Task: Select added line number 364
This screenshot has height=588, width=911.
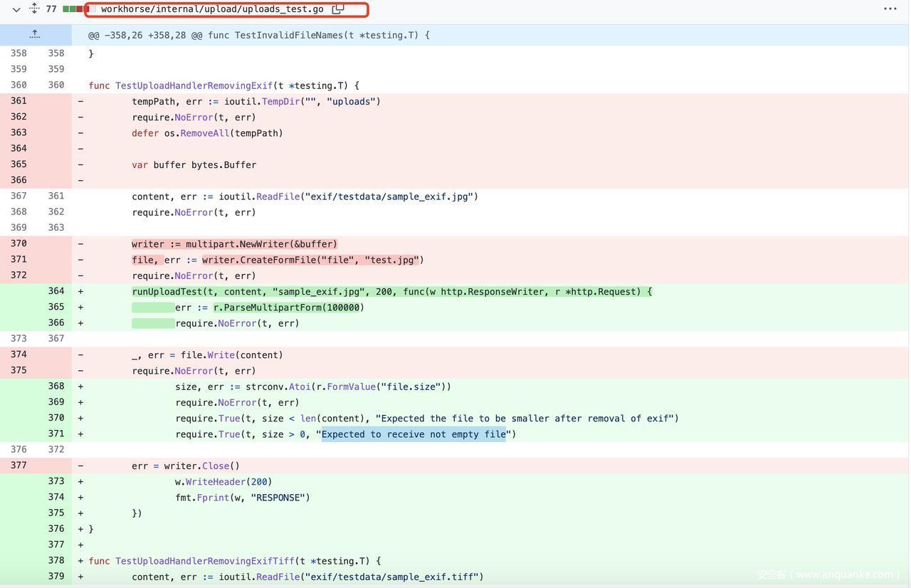Action: (x=56, y=291)
